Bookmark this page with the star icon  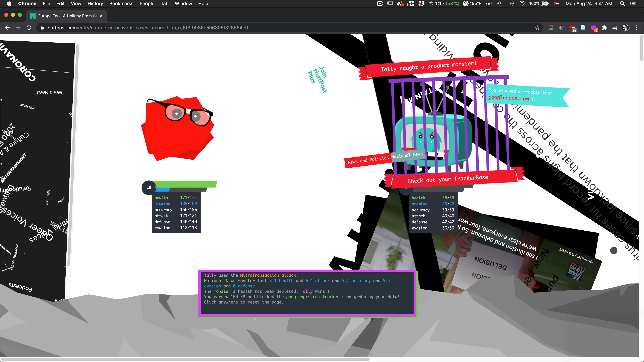point(537,28)
